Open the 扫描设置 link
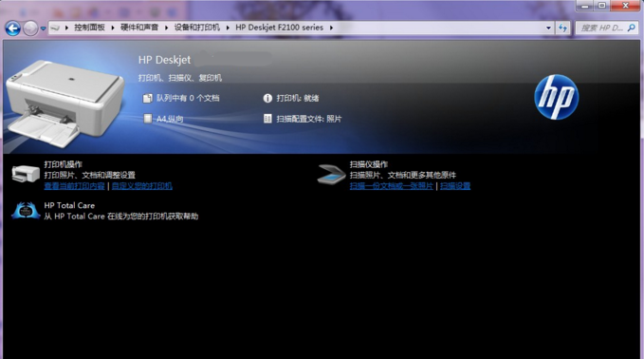Image resolution: width=644 pixels, height=359 pixels. click(x=455, y=186)
